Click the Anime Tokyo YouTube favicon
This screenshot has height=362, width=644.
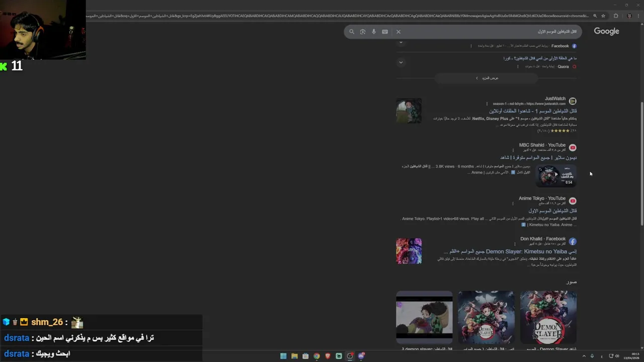click(x=573, y=201)
